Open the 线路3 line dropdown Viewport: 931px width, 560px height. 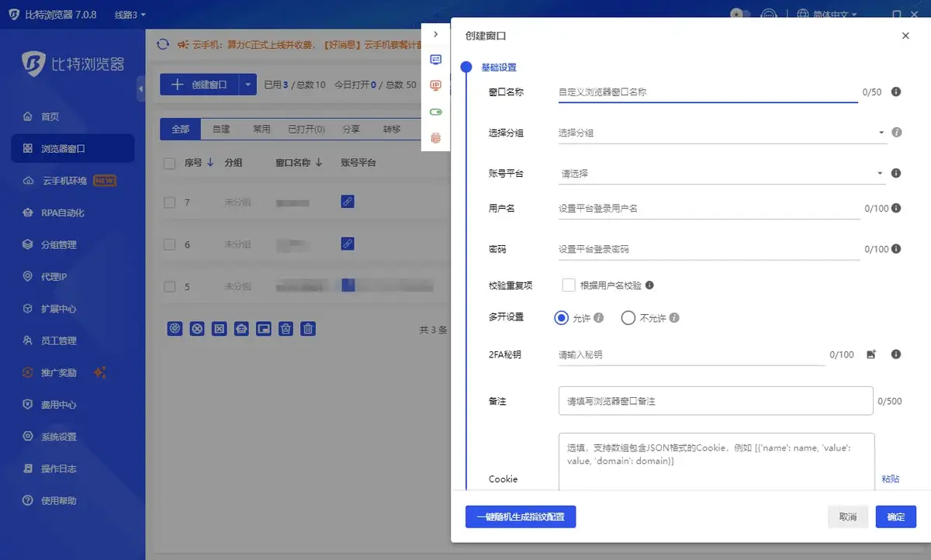point(130,15)
